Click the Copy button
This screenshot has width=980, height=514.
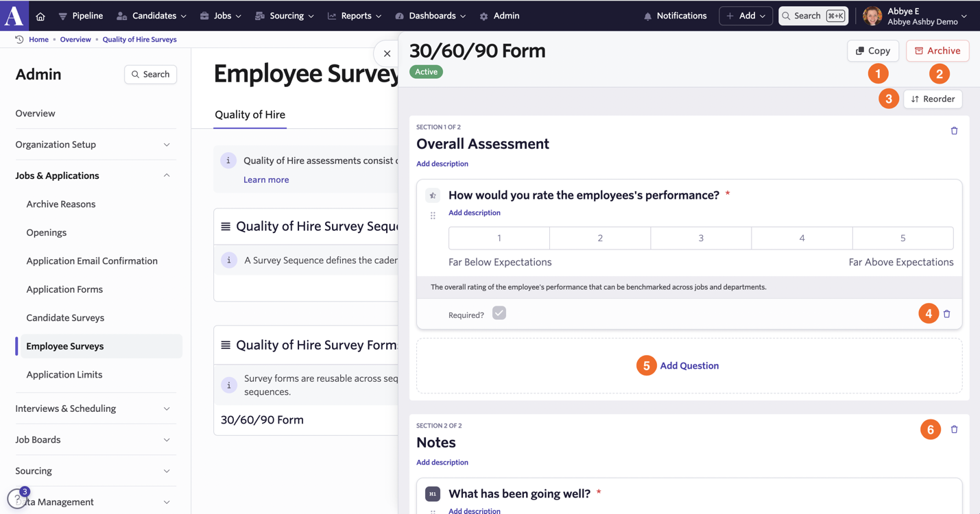coord(873,51)
